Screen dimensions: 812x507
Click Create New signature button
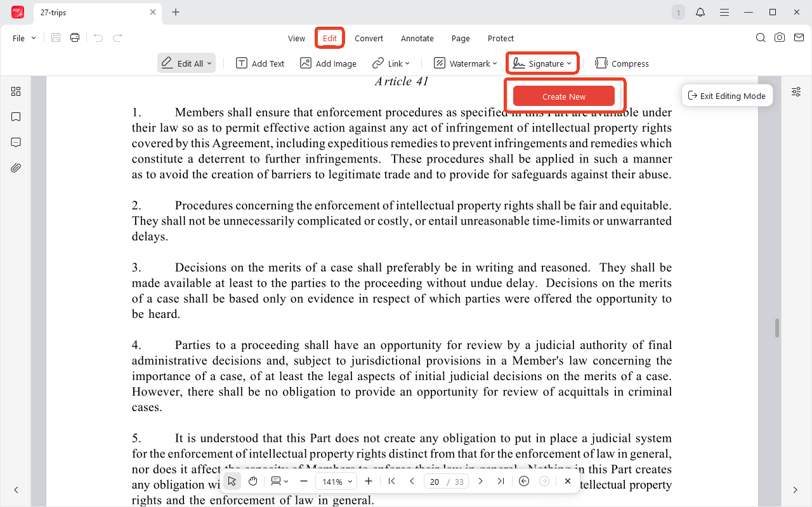click(x=564, y=96)
